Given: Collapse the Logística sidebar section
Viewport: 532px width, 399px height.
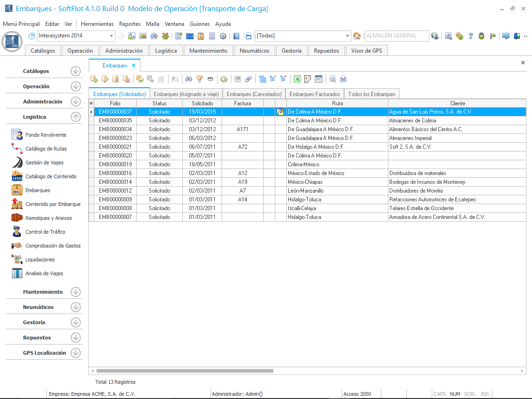Looking at the screenshot, I should point(76,117).
